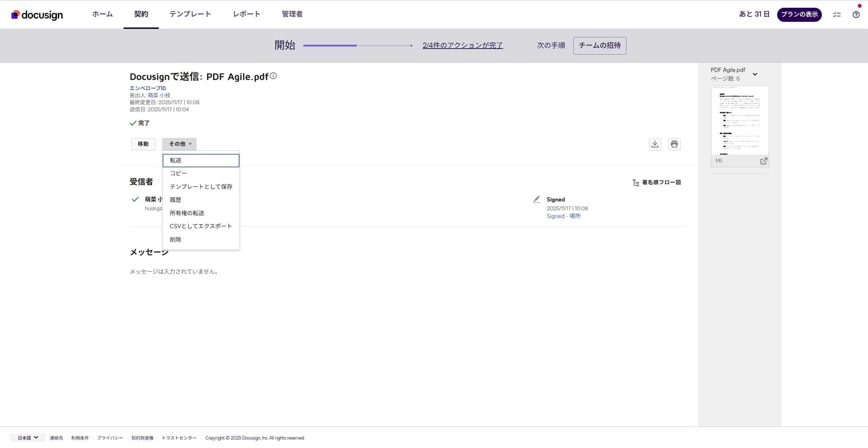Expand the PDF Agile.pdf document dropdown
The image size is (868, 448).
tap(755, 74)
